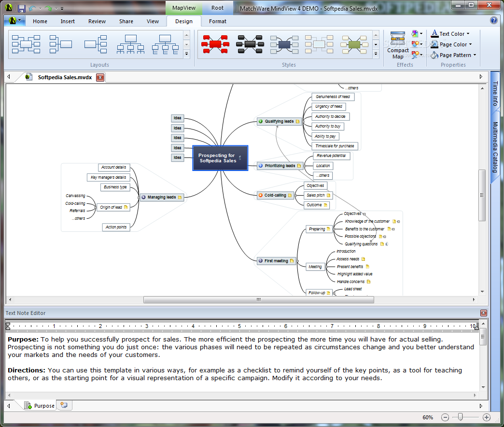Image resolution: width=504 pixels, height=427 pixels.
Task: Select the First meeting branch
Action: pyautogui.click(x=276, y=261)
